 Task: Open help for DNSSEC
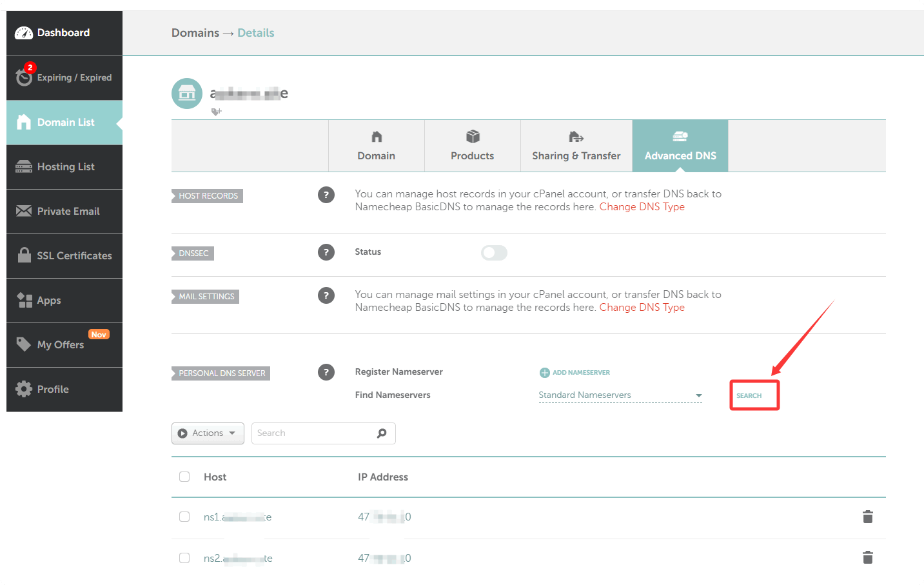pos(326,252)
